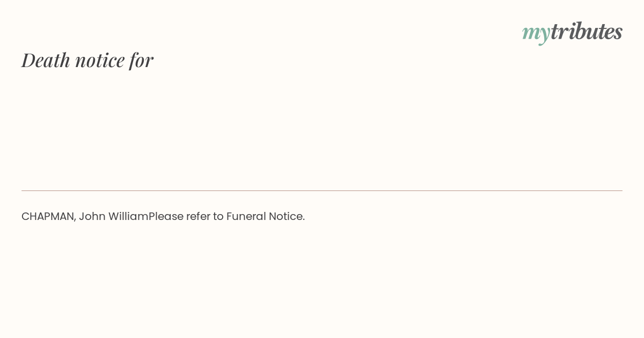Click "Notice." at the end of the sentence
The height and width of the screenshot is (338, 644).
tap(287, 216)
